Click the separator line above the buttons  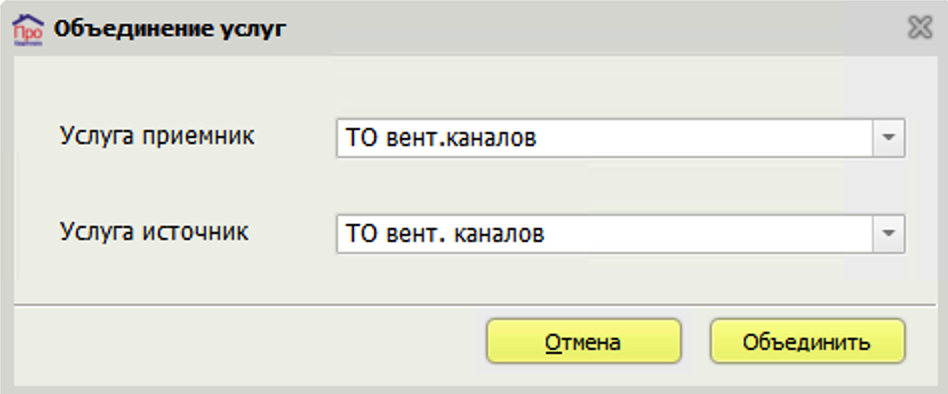click(474, 305)
